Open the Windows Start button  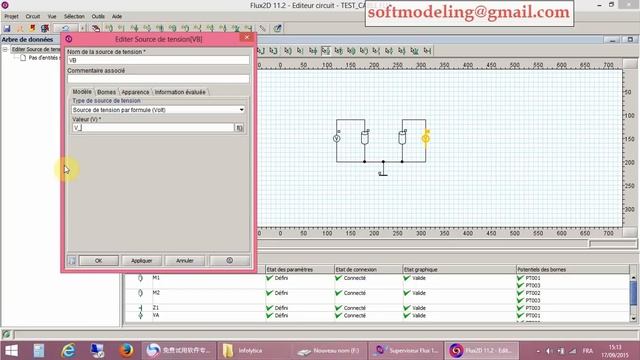(11, 350)
